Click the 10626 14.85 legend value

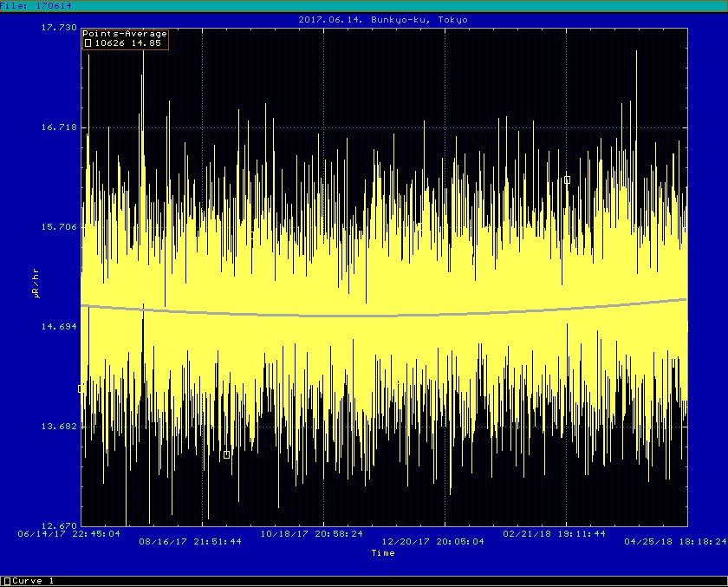click(x=127, y=42)
